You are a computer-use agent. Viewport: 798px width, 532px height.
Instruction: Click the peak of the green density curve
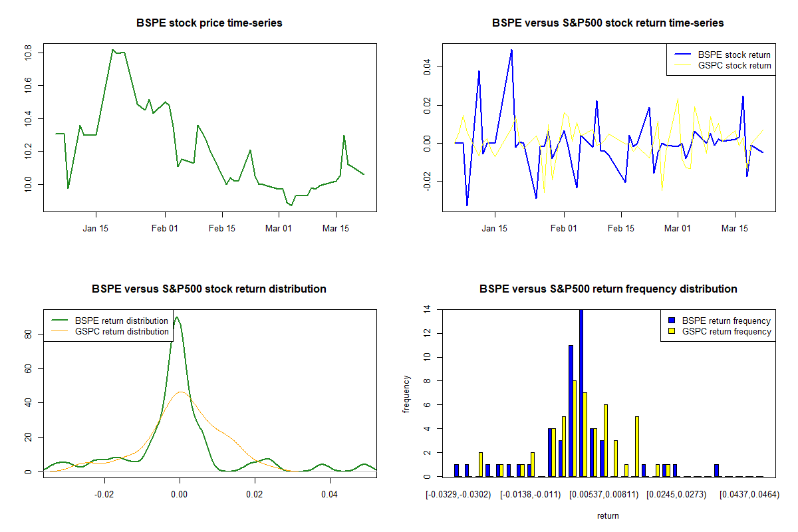click(x=176, y=317)
